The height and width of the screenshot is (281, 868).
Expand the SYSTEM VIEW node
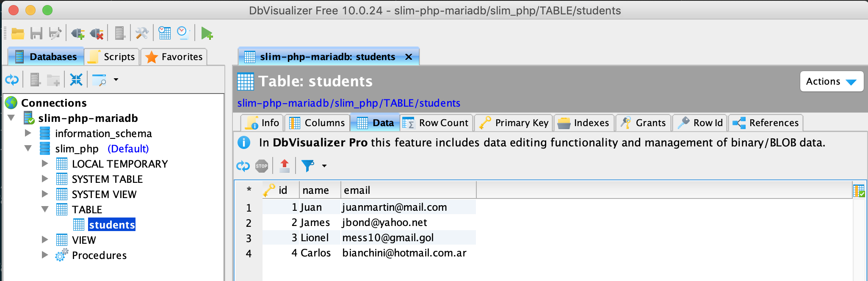coord(45,194)
